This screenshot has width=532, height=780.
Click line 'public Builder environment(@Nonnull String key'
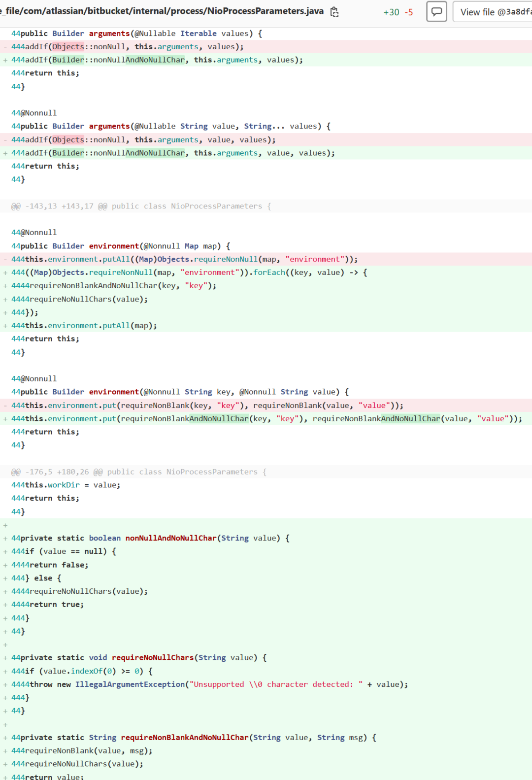click(x=266, y=392)
